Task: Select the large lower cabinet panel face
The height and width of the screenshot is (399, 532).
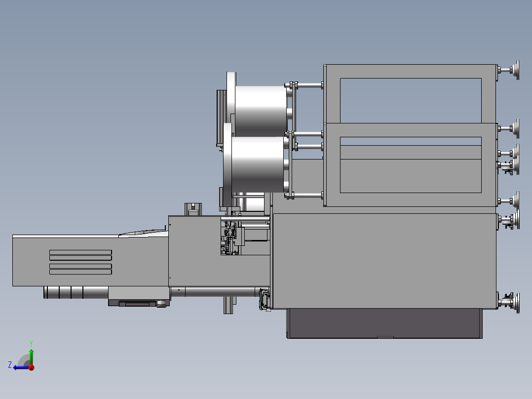Action: [x=384, y=261]
